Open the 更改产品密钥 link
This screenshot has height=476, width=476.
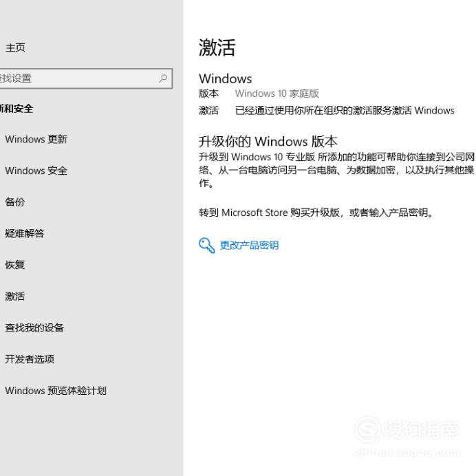pyautogui.click(x=249, y=246)
